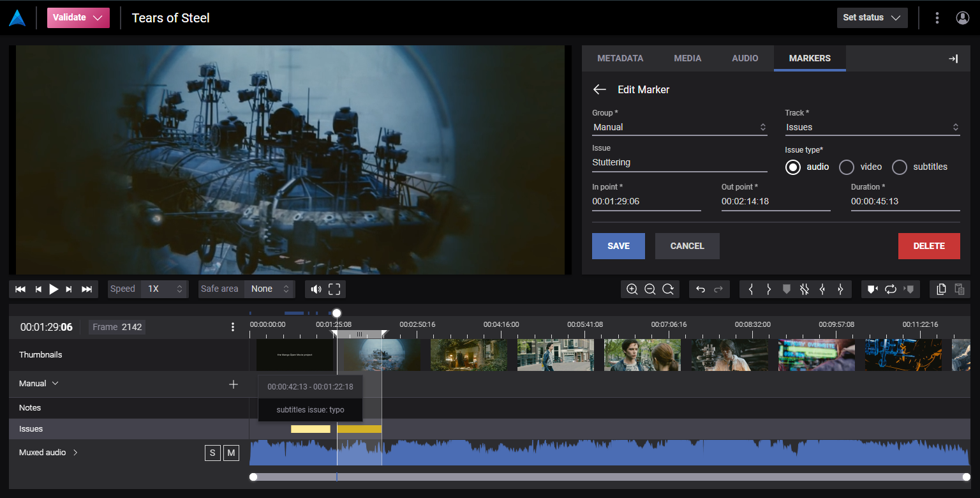
Task: Jump to end with skip-forward button
Action: 87,289
